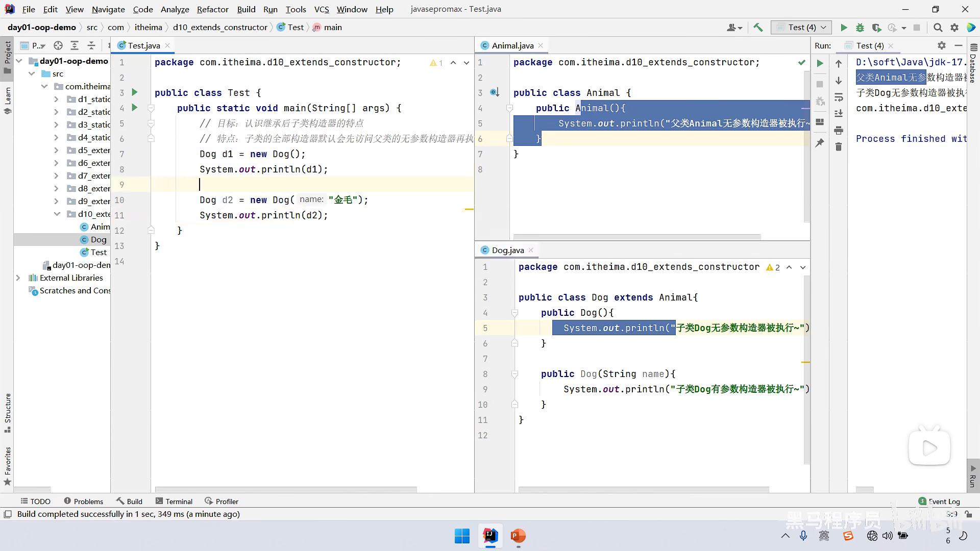Click the Test.java horizontal scrollbar
This screenshot has height=551, width=980.
point(286,490)
